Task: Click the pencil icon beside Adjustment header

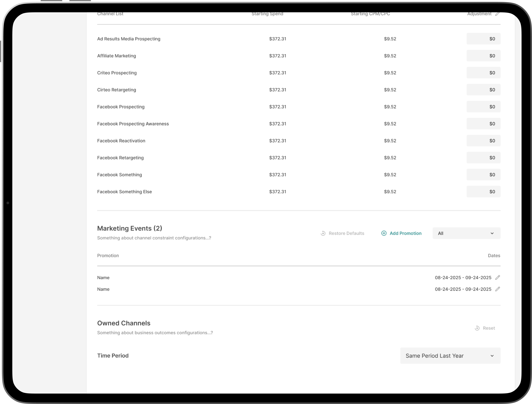Action: pos(497,14)
